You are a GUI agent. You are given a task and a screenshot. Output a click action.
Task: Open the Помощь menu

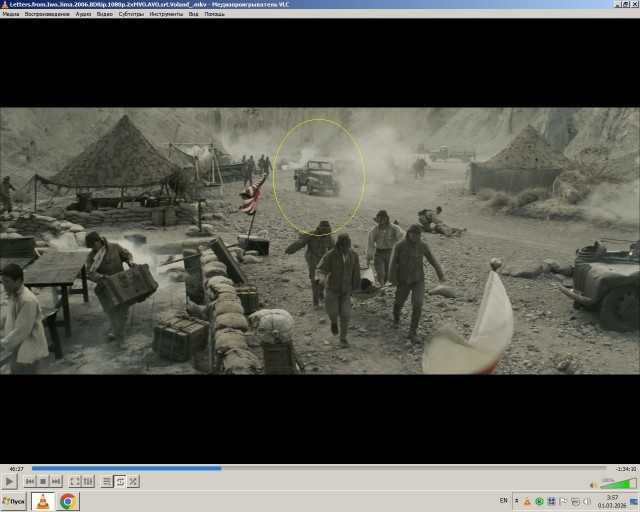pyautogui.click(x=214, y=14)
